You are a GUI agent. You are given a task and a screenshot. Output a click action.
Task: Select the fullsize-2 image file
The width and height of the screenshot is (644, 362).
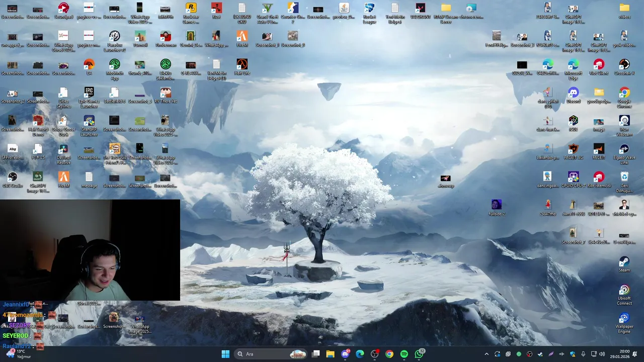click(497, 208)
